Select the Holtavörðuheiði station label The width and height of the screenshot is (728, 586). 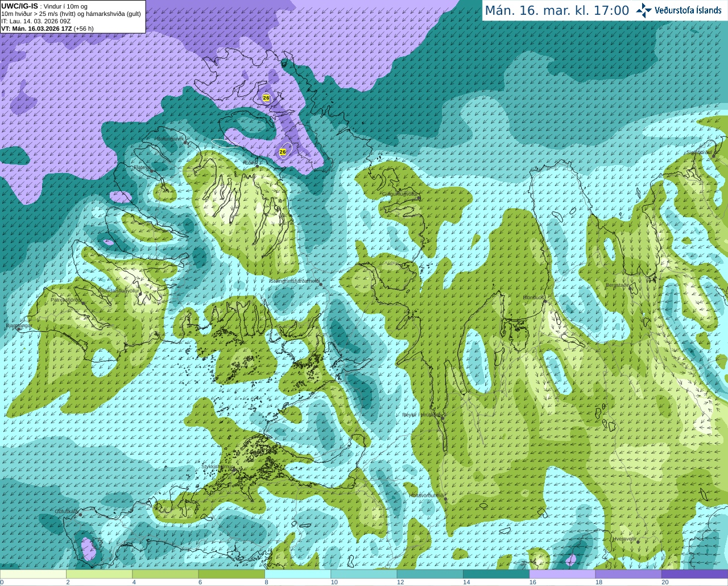click(x=427, y=496)
